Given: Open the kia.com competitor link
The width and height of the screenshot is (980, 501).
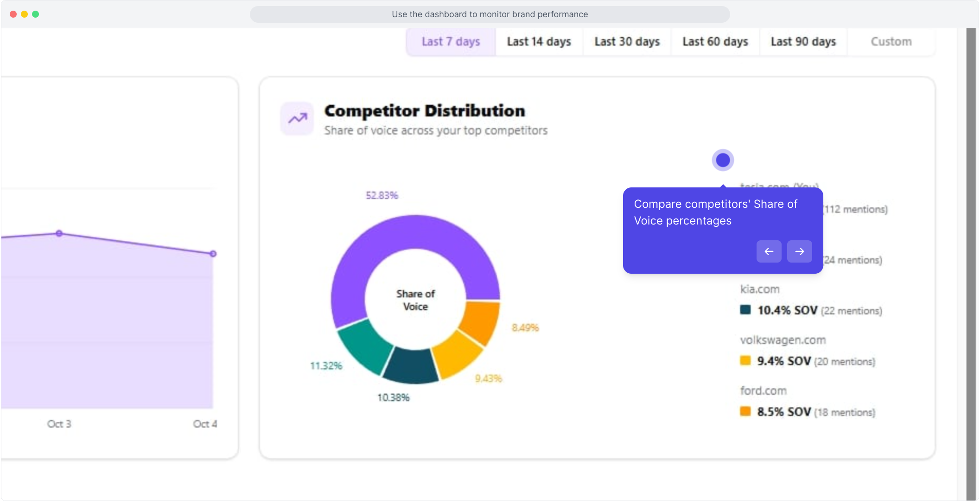Looking at the screenshot, I should pos(760,289).
